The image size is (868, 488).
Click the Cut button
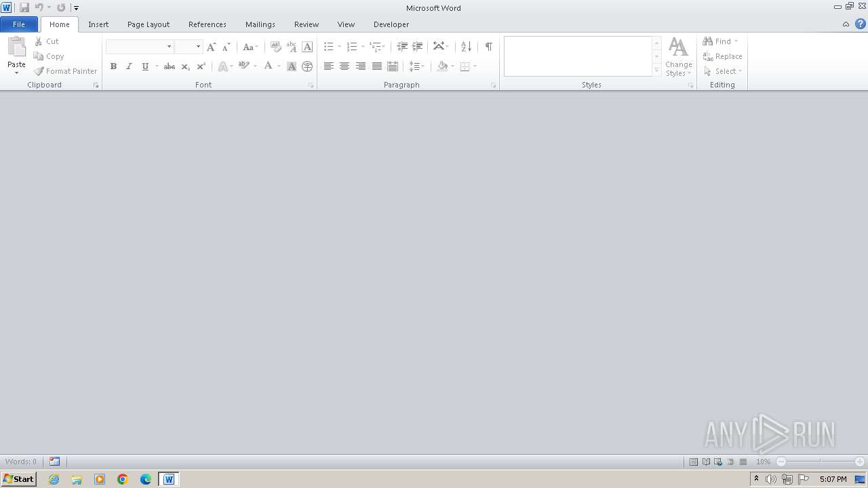[x=47, y=41]
